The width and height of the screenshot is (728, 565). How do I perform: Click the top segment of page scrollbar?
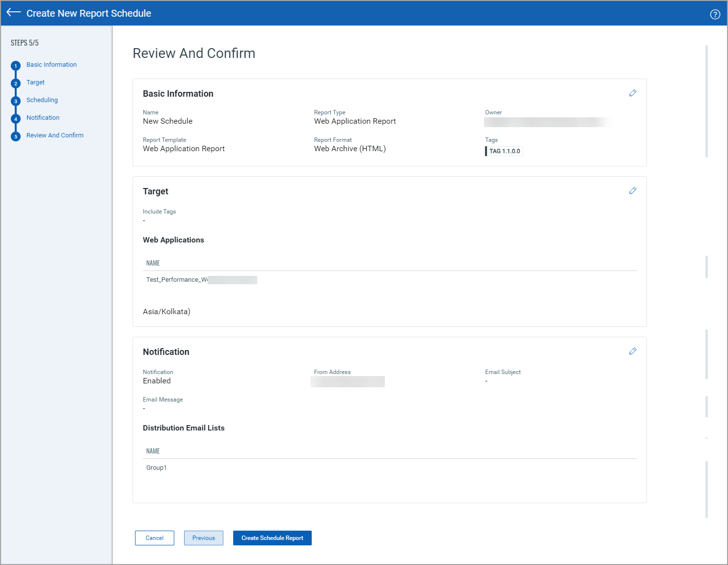[x=706, y=101]
